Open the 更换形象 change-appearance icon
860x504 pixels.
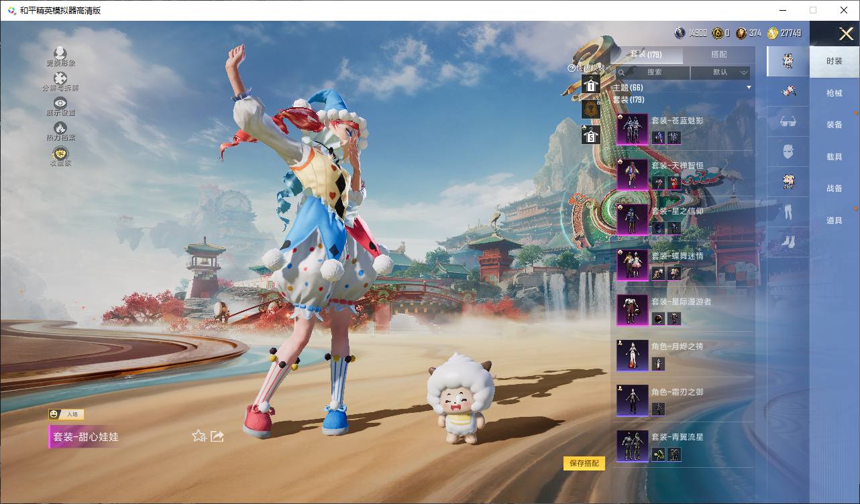click(60, 53)
